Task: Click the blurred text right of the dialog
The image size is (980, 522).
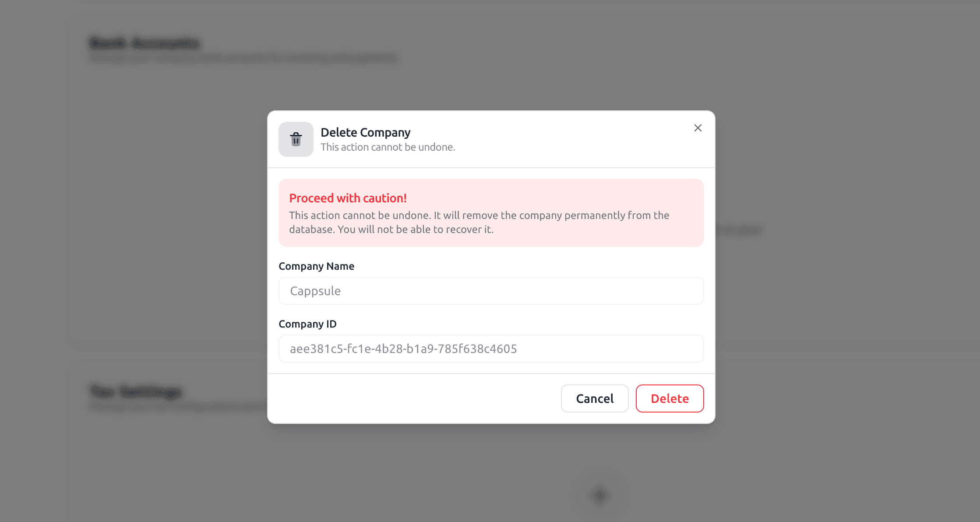Action: [x=739, y=230]
